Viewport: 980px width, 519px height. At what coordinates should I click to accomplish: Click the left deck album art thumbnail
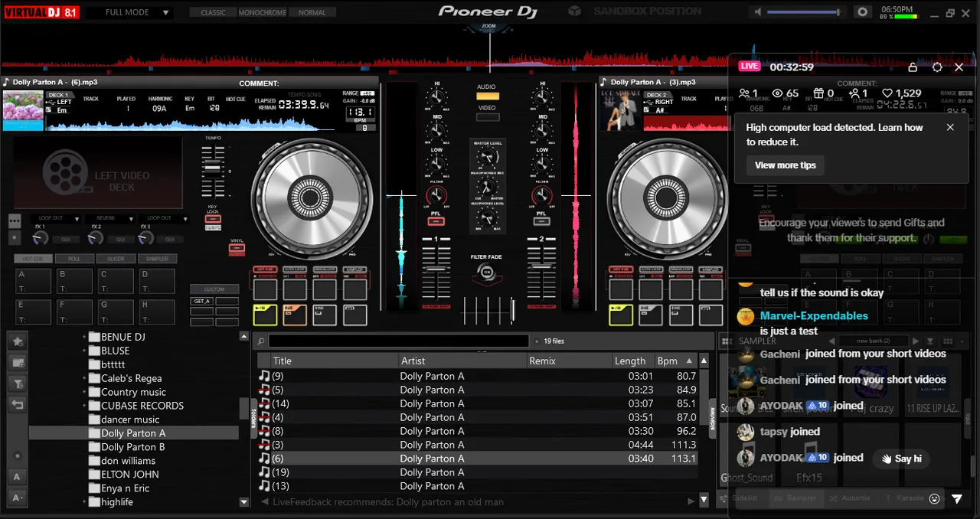(x=23, y=112)
